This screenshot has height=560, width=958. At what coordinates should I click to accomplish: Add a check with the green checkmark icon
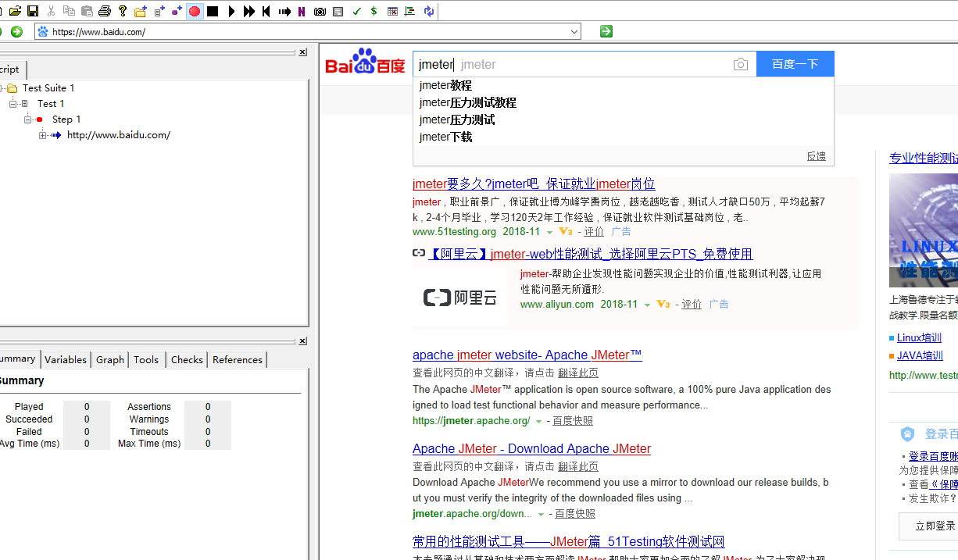356,11
